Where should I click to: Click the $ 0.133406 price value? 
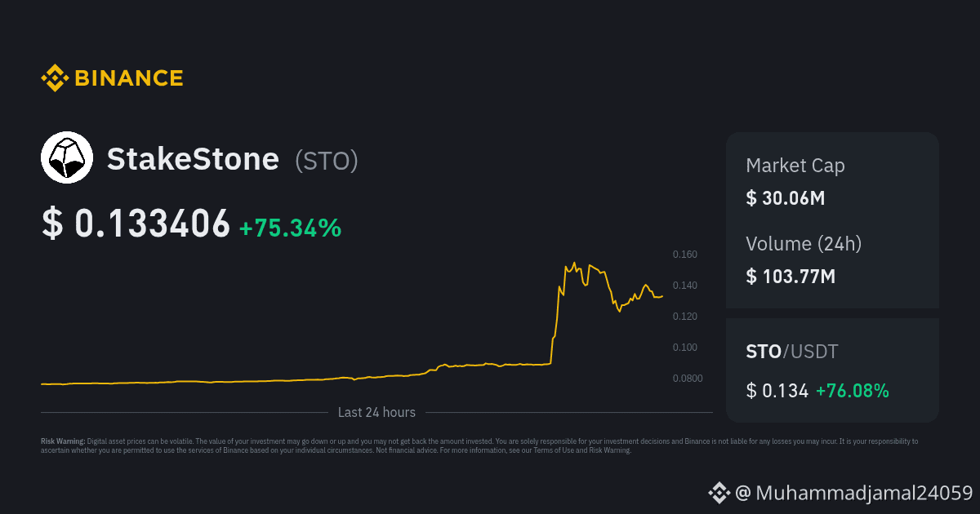136,224
